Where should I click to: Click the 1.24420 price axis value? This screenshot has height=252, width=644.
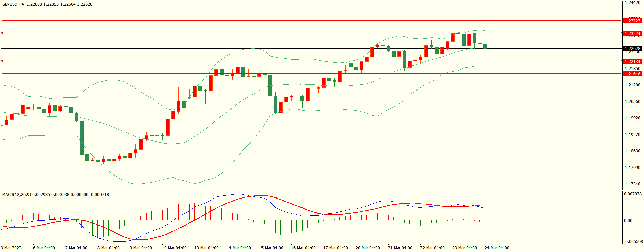[x=632, y=3]
